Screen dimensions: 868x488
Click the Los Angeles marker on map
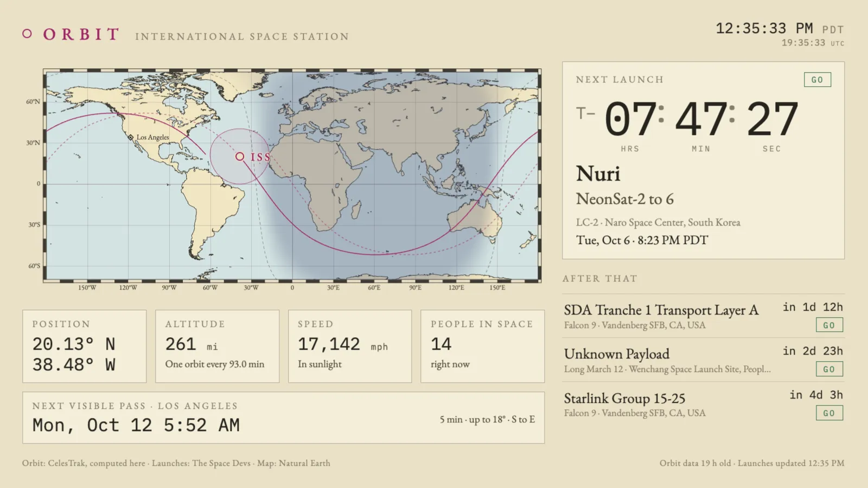[131, 137]
